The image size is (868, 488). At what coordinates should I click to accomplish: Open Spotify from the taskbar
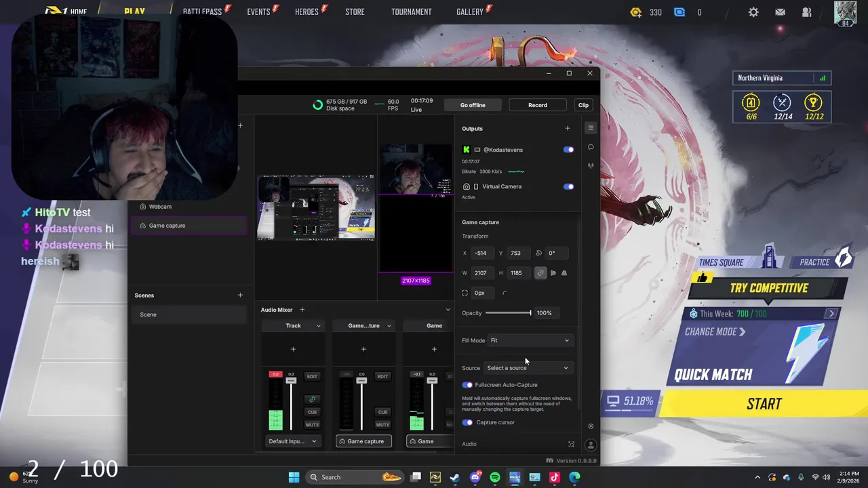[x=494, y=477]
